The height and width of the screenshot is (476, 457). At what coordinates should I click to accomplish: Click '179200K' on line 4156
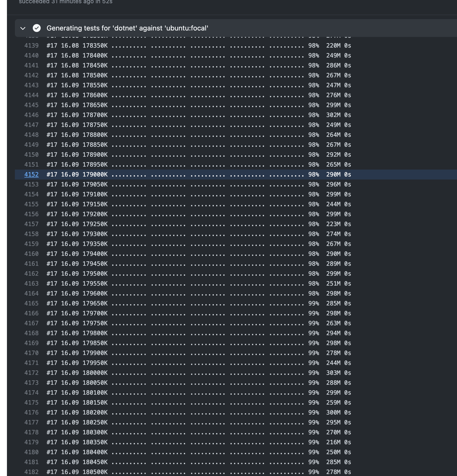click(x=95, y=214)
